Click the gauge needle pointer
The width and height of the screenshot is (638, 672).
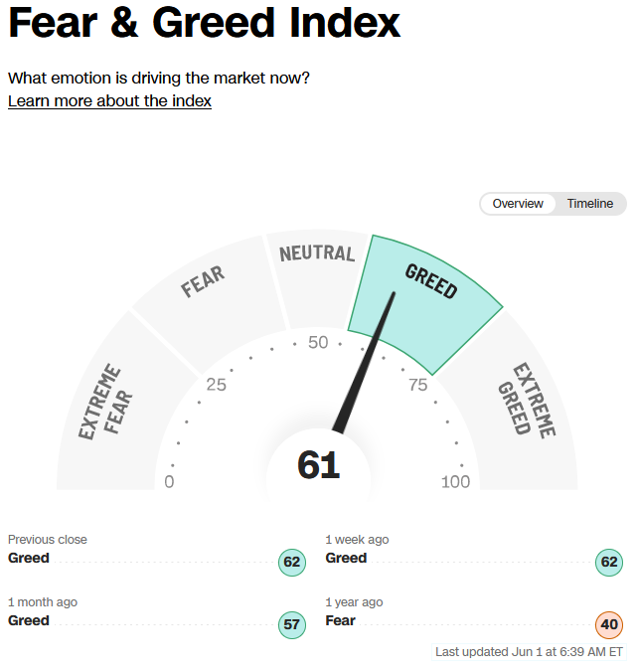pos(364,363)
